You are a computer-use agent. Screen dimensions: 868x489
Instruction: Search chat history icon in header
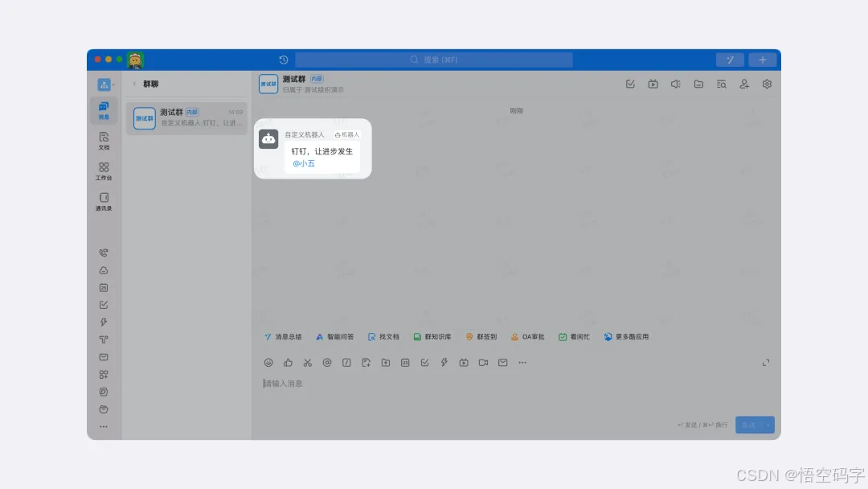click(x=721, y=84)
